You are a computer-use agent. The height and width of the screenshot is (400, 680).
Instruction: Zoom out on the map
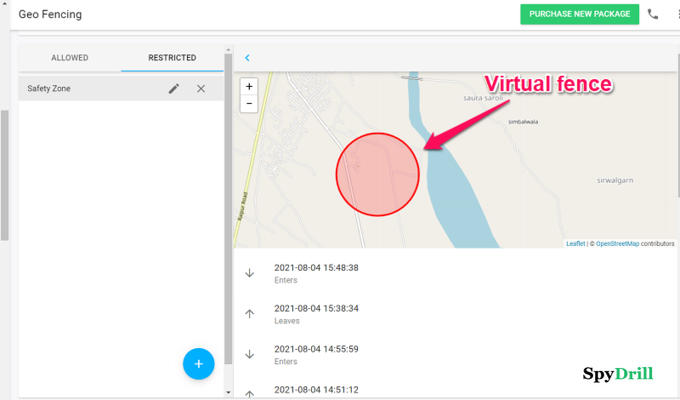250,103
